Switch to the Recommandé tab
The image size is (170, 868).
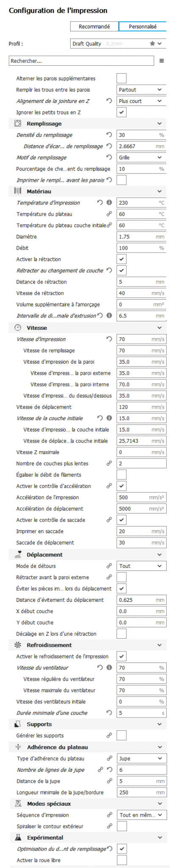pos(94,26)
